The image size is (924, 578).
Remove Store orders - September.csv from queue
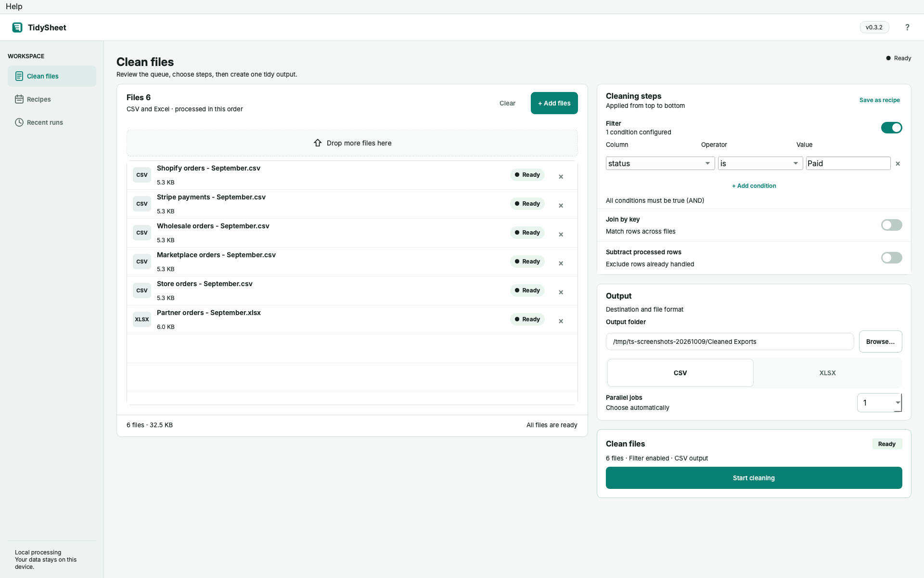[561, 292]
